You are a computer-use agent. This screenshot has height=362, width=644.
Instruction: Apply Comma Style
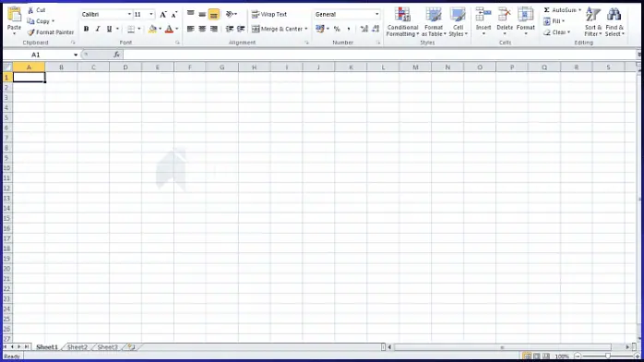[348, 29]
